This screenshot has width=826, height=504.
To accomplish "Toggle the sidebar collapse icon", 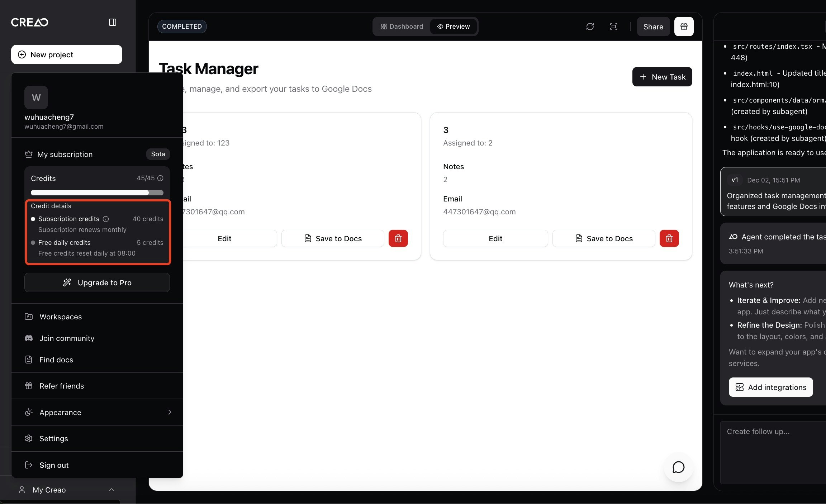I will click(x=112, y=22).
